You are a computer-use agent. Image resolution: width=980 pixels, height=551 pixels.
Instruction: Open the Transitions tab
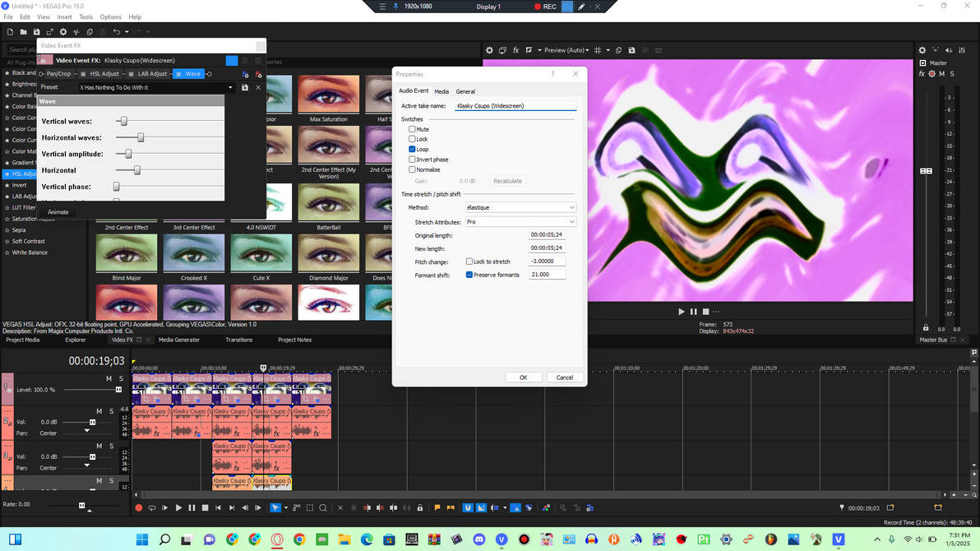(238, 340)
